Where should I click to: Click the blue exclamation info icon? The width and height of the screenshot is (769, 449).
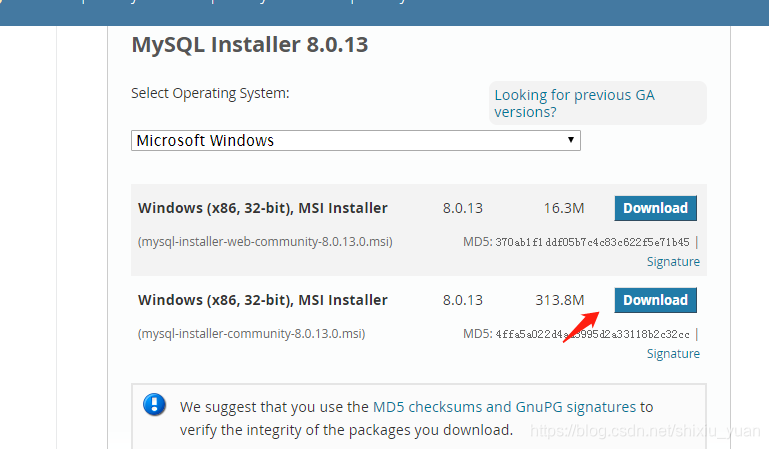(x=154, y=405)
